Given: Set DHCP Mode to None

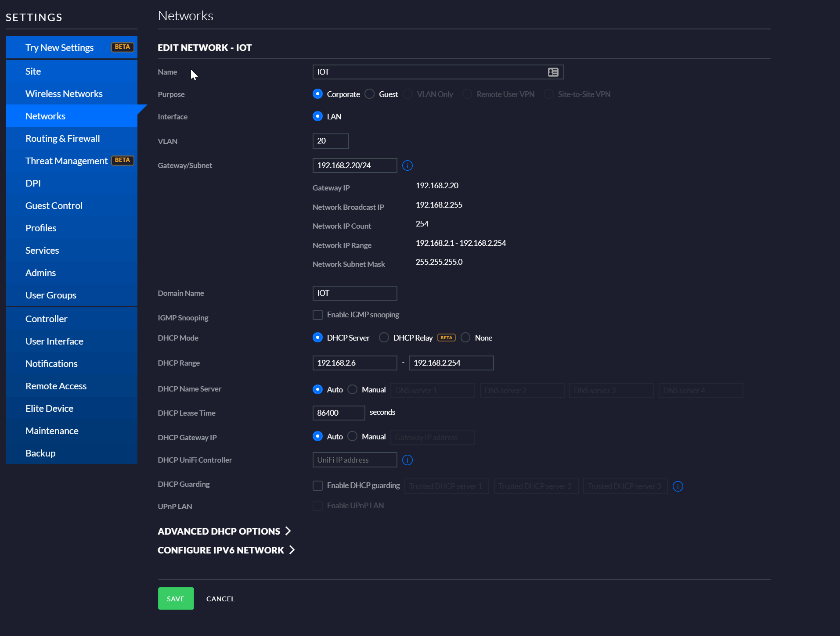Looking at the screenshot, I should pos(465,338).
